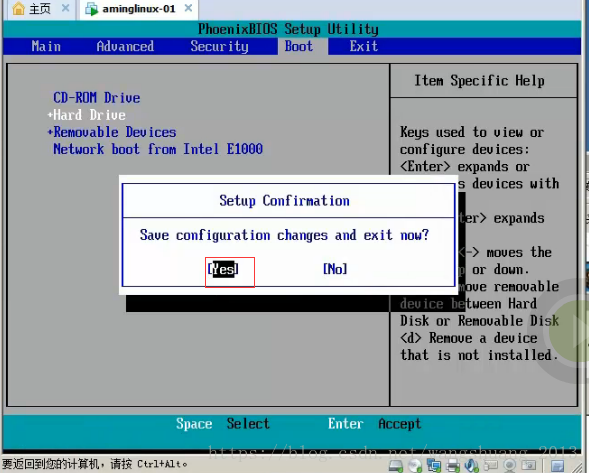This screenshot has width=589, height=473.
Task: Click the webcam device status icon
Action: [509, 465]
